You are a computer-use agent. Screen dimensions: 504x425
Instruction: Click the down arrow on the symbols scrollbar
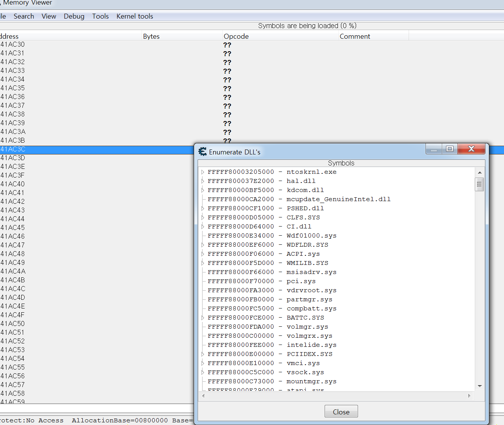tap(480, 386)
